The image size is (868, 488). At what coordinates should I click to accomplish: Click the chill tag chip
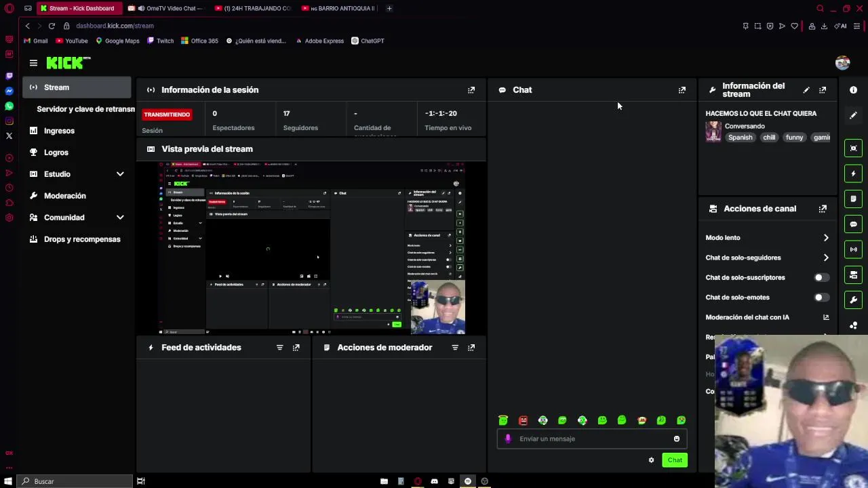pyautogui.click(x=769, y=137)
